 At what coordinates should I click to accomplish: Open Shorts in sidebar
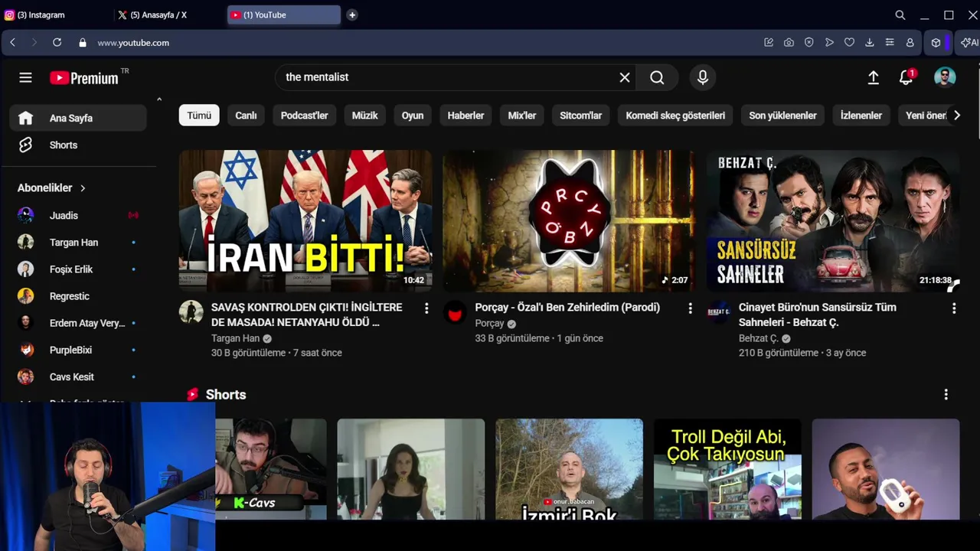point(78,145)
